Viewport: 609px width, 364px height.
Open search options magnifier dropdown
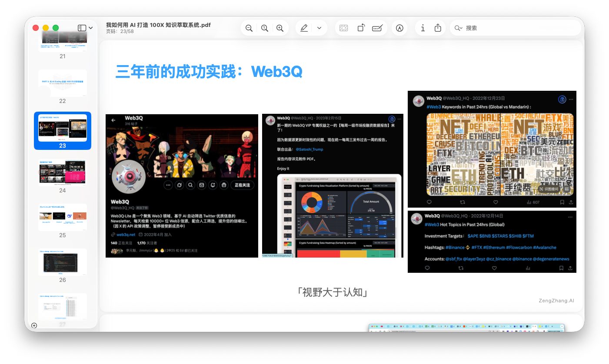pos(458,28)
